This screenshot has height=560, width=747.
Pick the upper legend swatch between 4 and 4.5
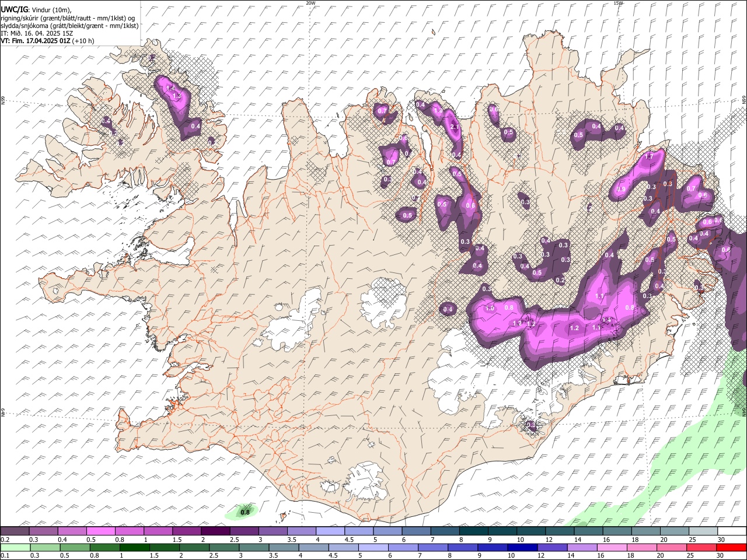point(330,531)
